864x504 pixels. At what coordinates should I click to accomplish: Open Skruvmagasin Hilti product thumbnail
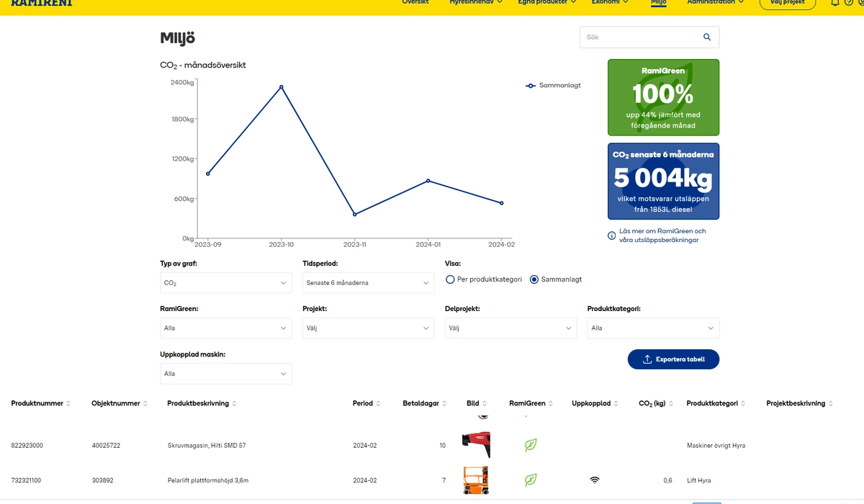coord(476,445)
